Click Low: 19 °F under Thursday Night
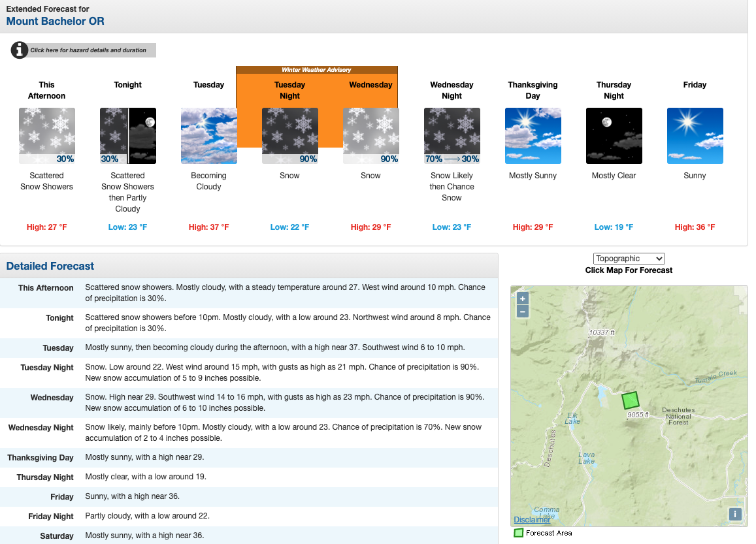The width and height of the screenshot is (756, 544). point(614,227)
